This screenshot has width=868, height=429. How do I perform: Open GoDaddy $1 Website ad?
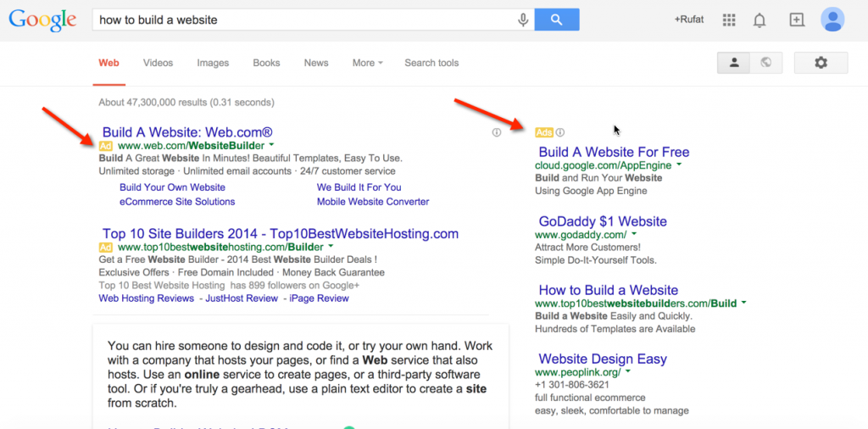coord(603,221)
